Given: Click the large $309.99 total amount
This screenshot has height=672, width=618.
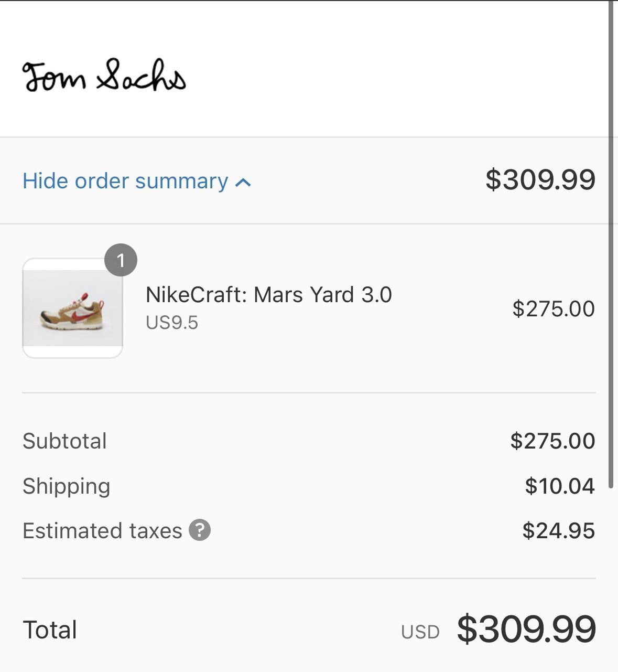Looking at the screenshot, I should [x=526, y=628].
